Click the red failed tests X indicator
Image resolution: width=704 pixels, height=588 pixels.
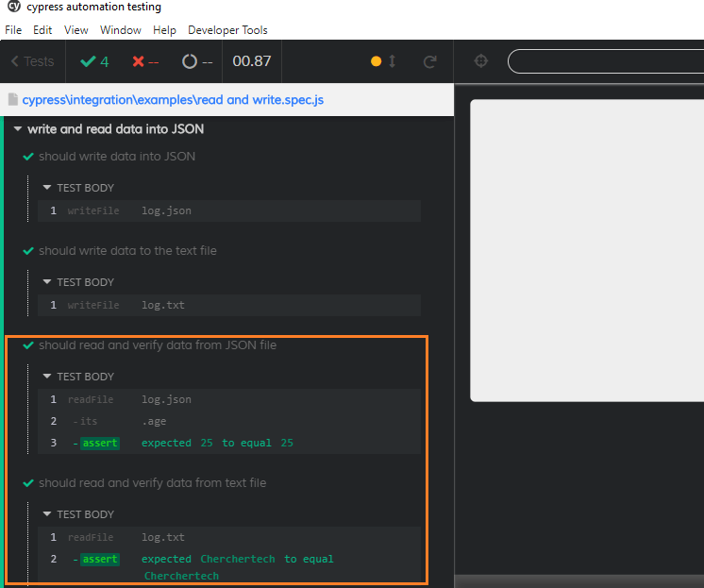point(145,61)
